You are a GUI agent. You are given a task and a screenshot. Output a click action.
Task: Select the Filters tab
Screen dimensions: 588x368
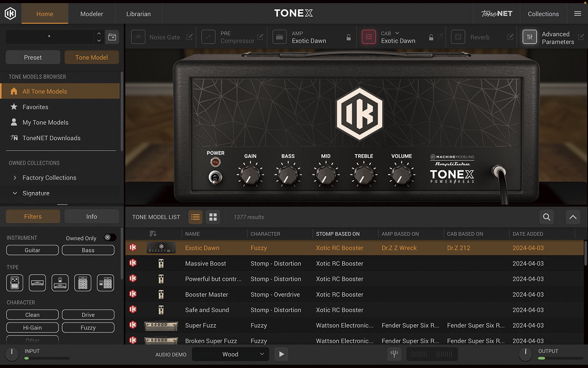pyautogui.click(x=33, y=217)
